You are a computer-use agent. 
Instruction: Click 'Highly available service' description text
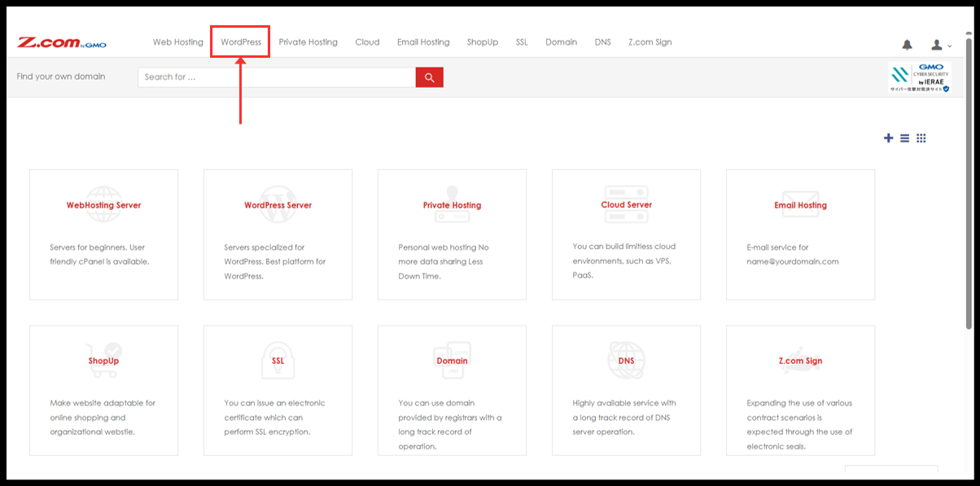pos(624,418)
